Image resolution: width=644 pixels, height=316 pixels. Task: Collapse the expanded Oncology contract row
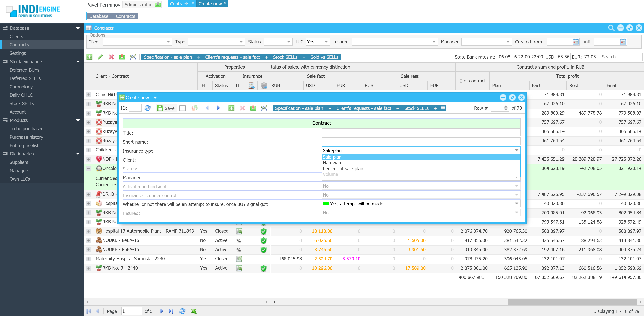click(88, 169)
